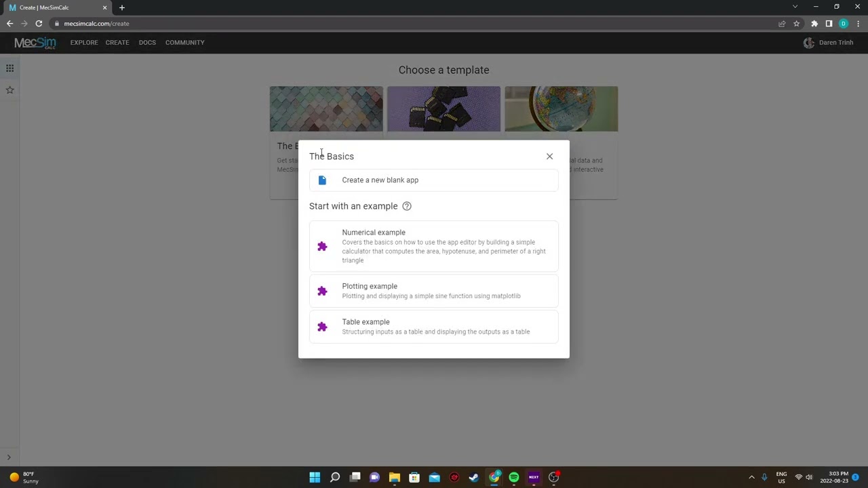The height and width of the screenshot is (488, 868).
Task: Select the mosaic tiles template thumbnail
Action: click(326, 108)
